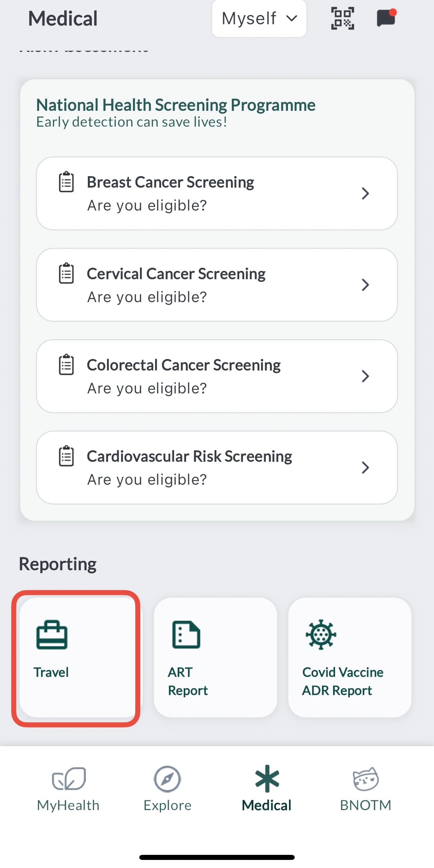Tap the Travel briefcase icon
Image resolution: width=434 pixels, height=868 pixels.
[52, 635]
